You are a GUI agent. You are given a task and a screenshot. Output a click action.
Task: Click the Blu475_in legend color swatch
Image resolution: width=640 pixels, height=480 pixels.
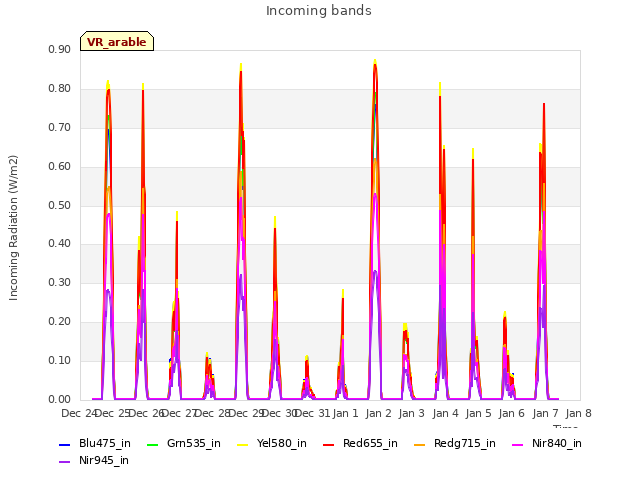tap(64, 444)
